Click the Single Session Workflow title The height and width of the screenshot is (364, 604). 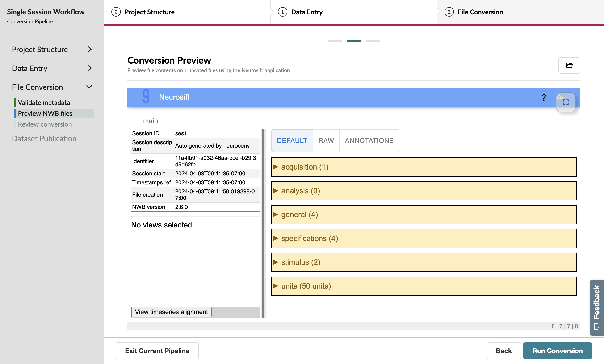click(x=46, y=12)
